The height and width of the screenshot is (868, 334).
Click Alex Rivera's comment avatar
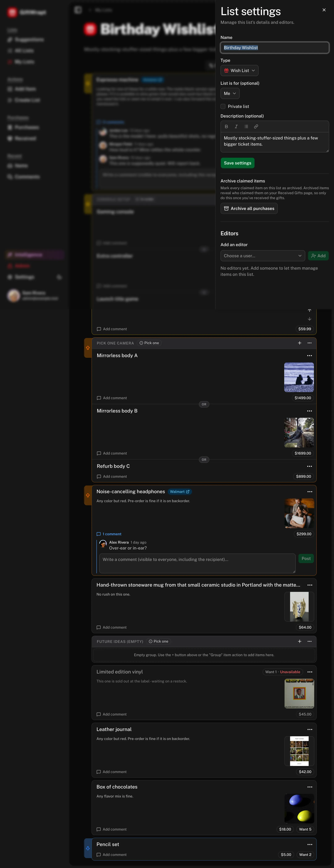click(x=103, y=543)
